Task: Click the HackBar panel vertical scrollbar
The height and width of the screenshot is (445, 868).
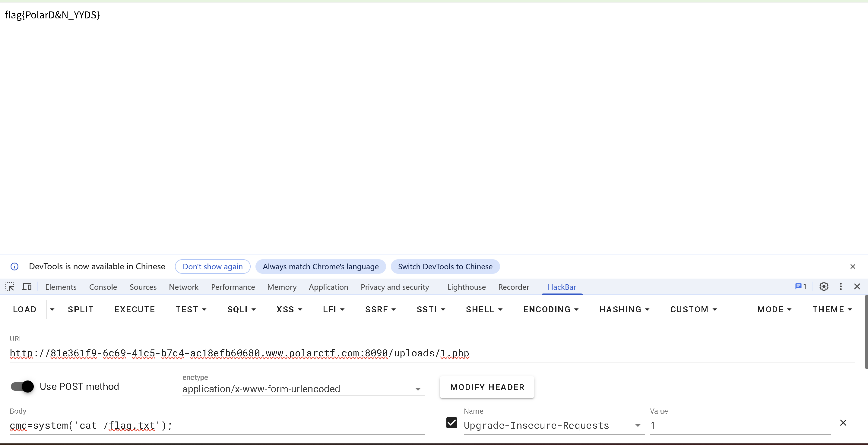Action: click(866, 332)
